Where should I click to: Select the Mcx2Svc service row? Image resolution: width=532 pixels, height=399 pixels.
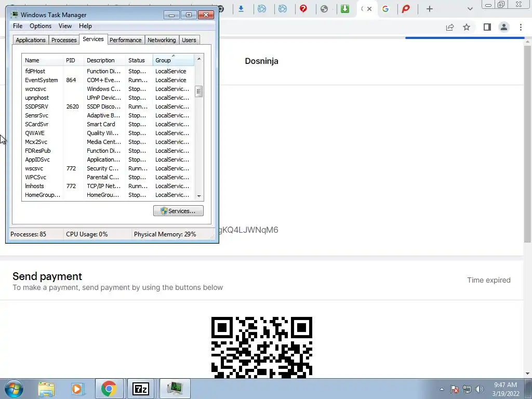coord(108,142)
